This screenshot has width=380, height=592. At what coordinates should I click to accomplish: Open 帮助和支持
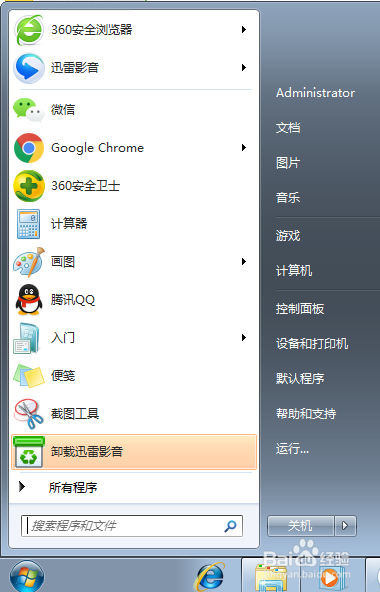point(306,414)
